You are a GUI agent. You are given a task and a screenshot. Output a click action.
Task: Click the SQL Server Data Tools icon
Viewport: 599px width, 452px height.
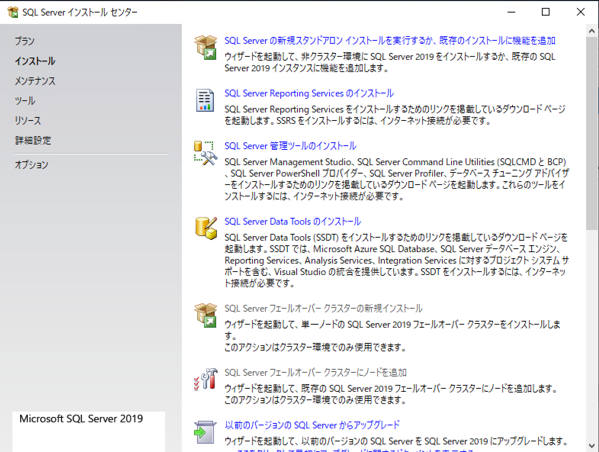[206, 228]
